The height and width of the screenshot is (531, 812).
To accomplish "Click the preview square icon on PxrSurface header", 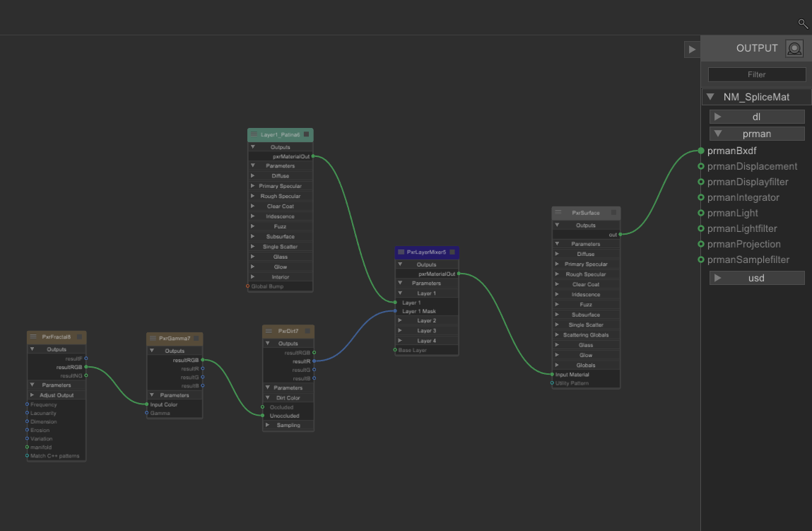I will (613, 212).
